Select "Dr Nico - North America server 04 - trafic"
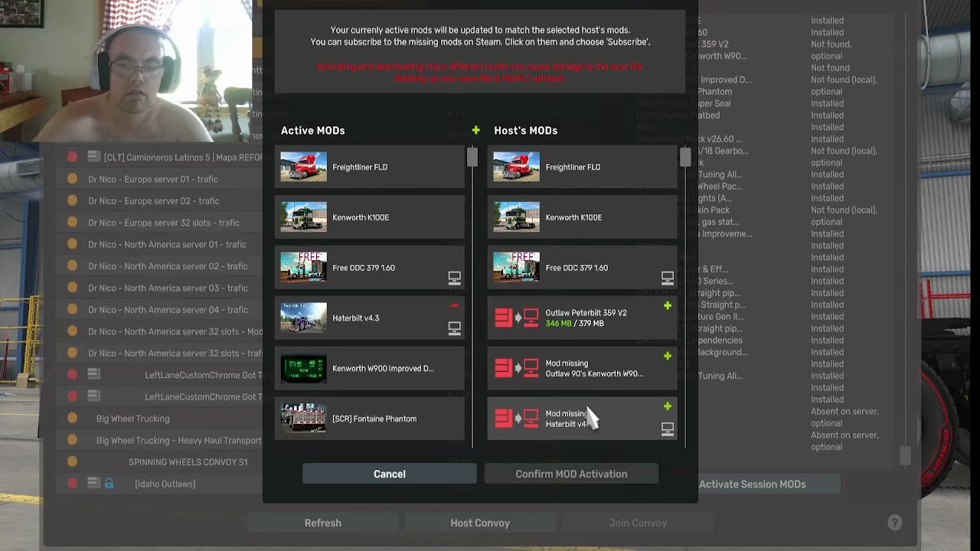 (168, 310)
